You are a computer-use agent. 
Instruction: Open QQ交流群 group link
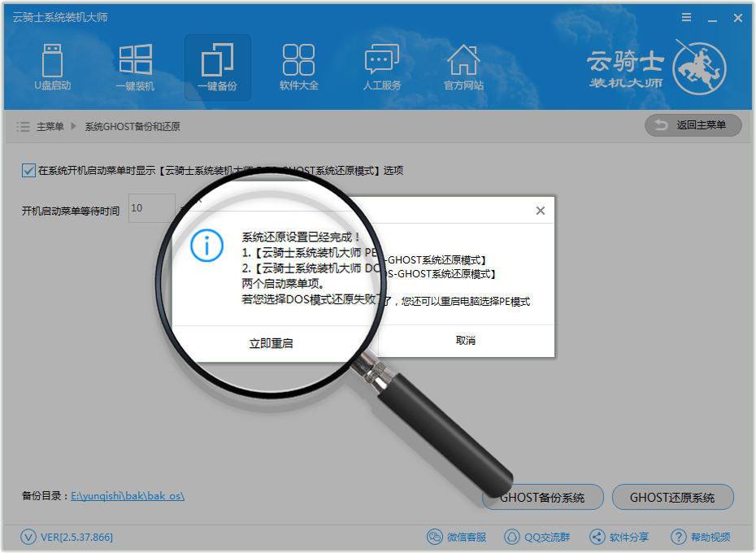pos(537,537)
